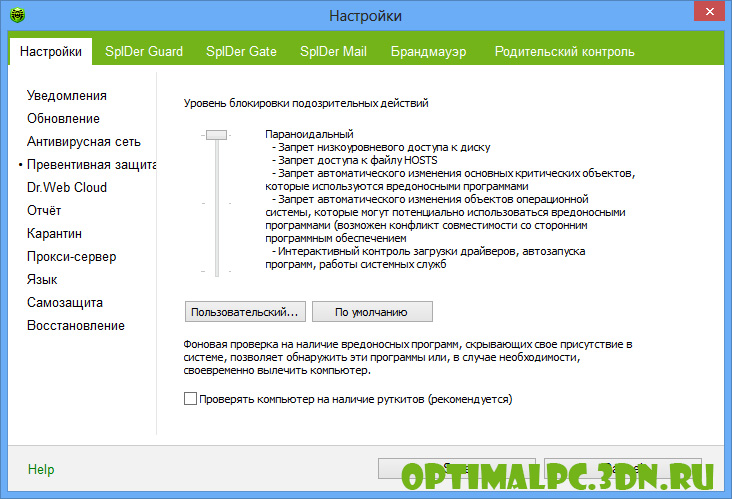Click the blocking level slider thumb
Screen dimensions: 732x499
pyautogui.click(x=217, y=135)
